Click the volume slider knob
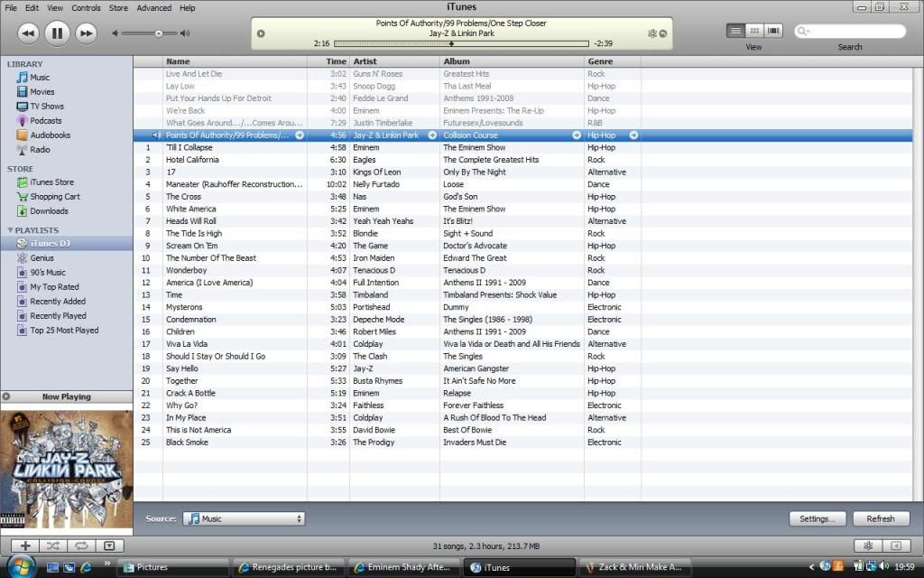 pyautogui.click(x=159, y=33)
